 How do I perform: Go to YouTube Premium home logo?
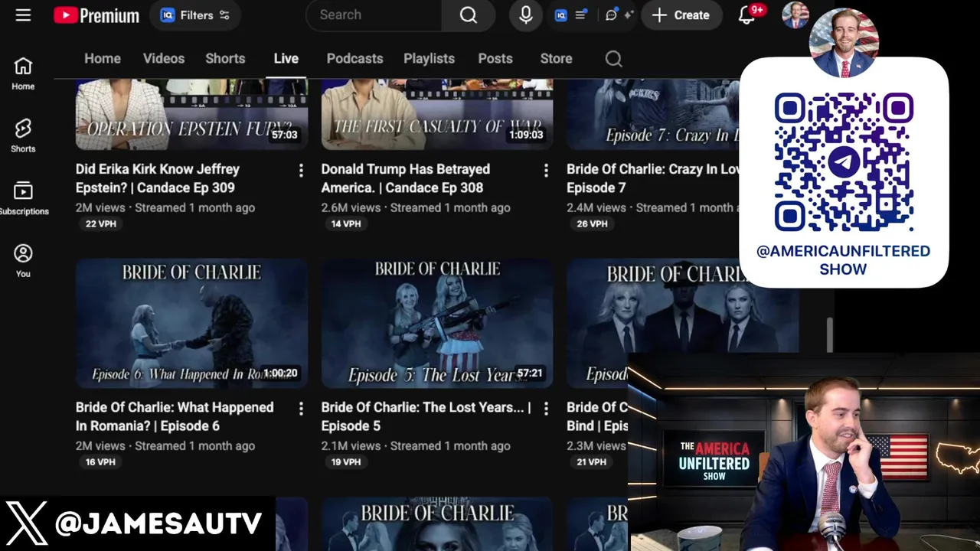[x=96, y=15]
